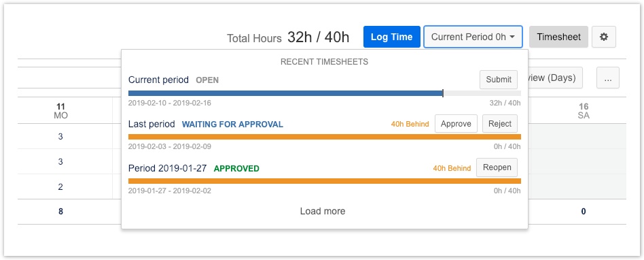Select the Period 2019-01-27 entry title
Viewport: 644px width, 260px height.
click(168, 168)
